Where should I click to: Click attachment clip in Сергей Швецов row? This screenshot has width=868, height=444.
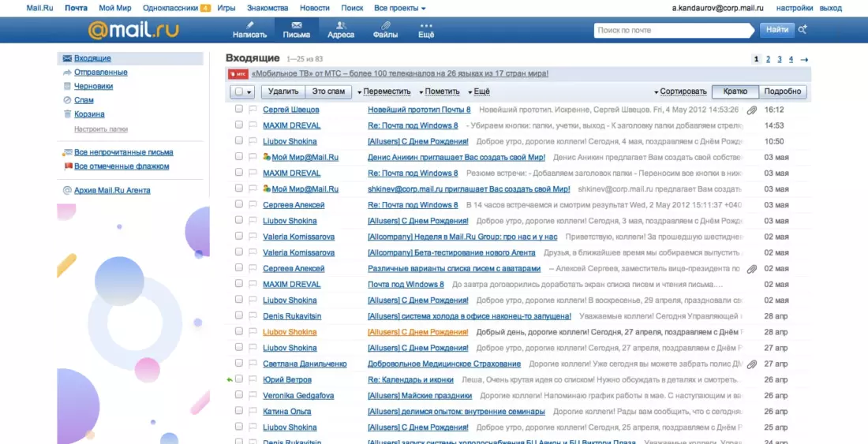pyautogui.click(x=751, y=110)
